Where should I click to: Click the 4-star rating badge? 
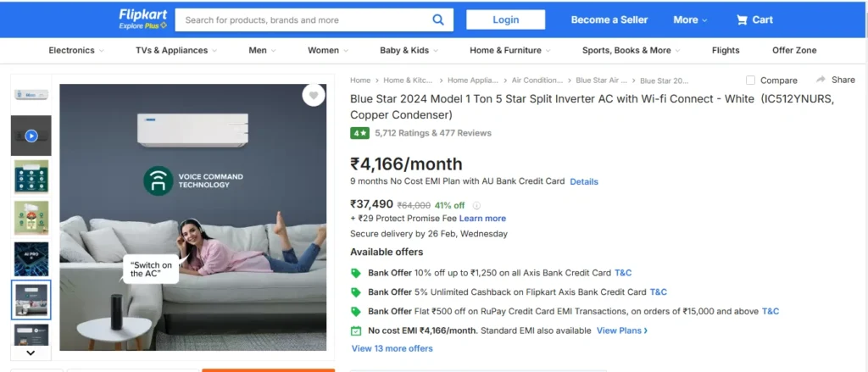[x=359, y=133]
